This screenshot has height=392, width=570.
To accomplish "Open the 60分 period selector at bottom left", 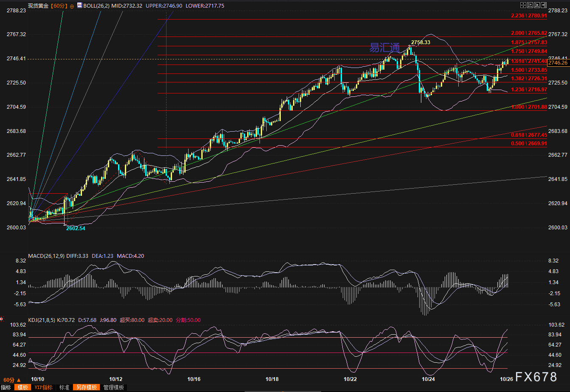I will coord(11,380).
